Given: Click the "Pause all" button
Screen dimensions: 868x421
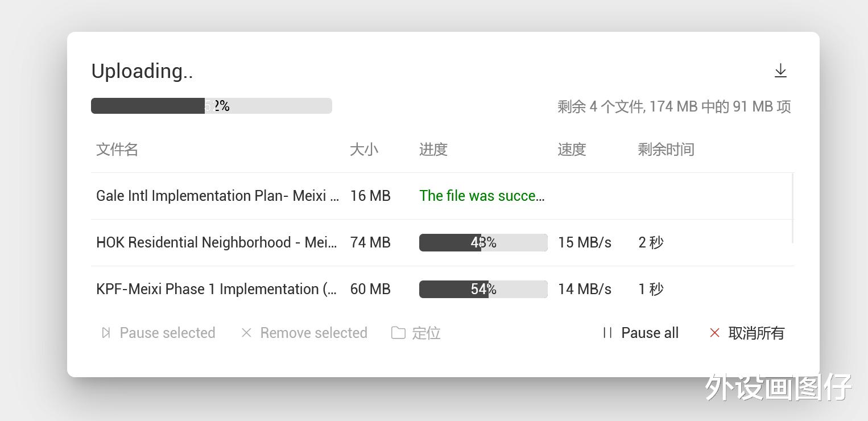Looking at the screenshot, I should (x=650, y=333).
